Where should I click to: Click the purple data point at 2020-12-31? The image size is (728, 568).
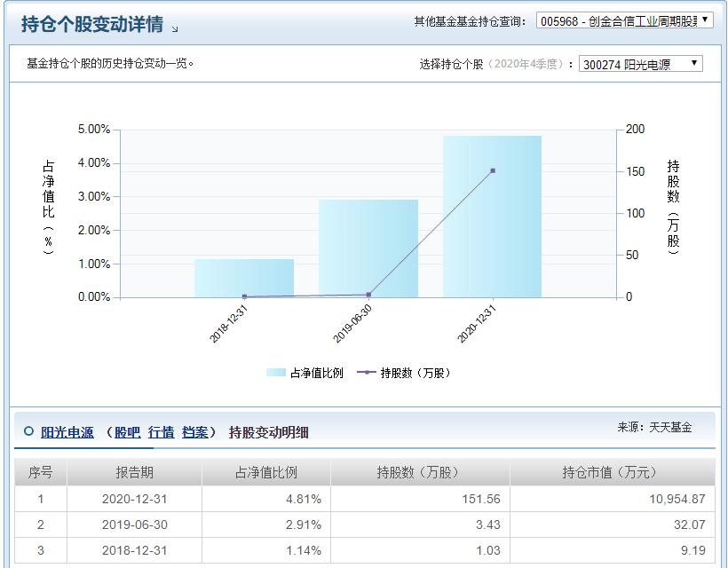[492, 169]
